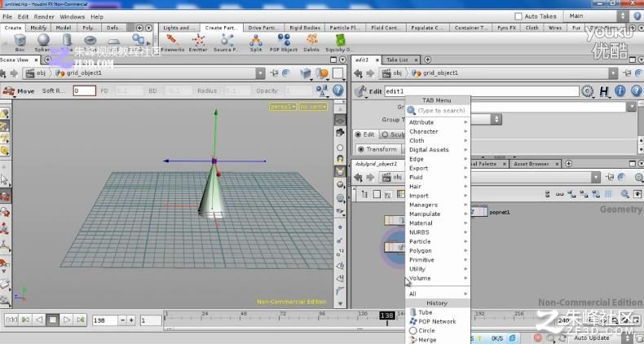Click the Houdini H icon in parameters
Viewport: 644px width, 344px height.
click(x=604, y=91)
